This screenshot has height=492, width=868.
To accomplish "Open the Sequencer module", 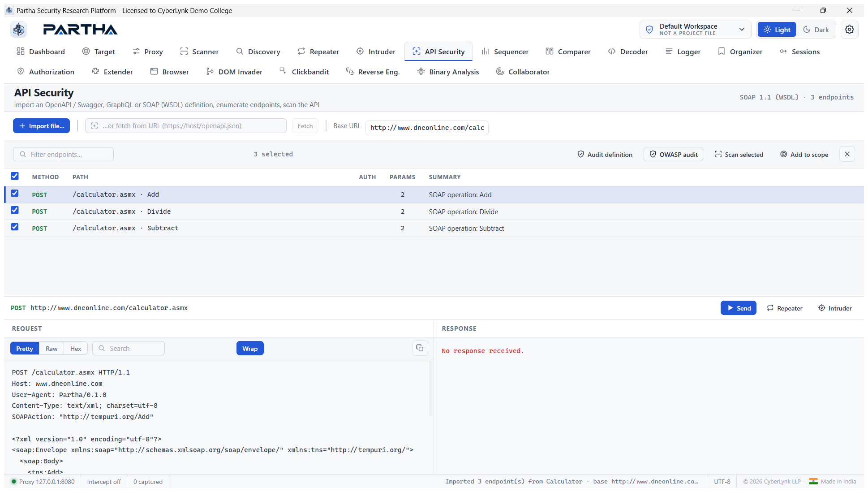I will point(505,52).
